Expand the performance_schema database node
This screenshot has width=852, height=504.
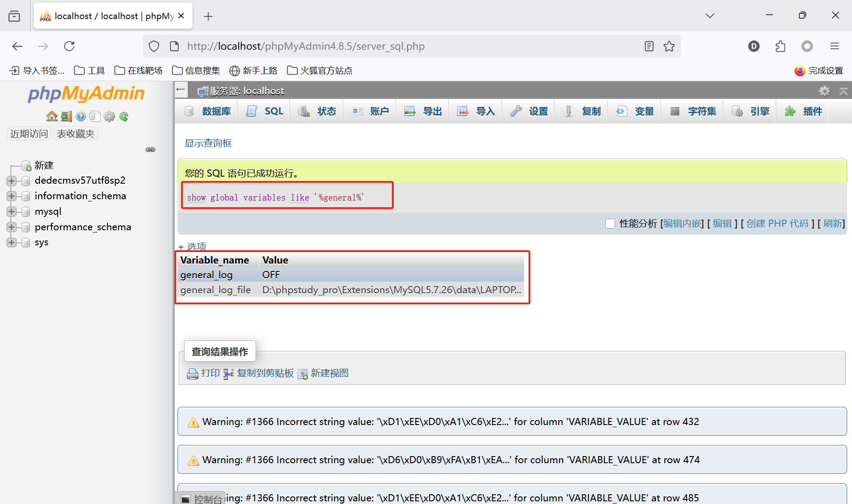pyautogui.click(x=12, y=227)
